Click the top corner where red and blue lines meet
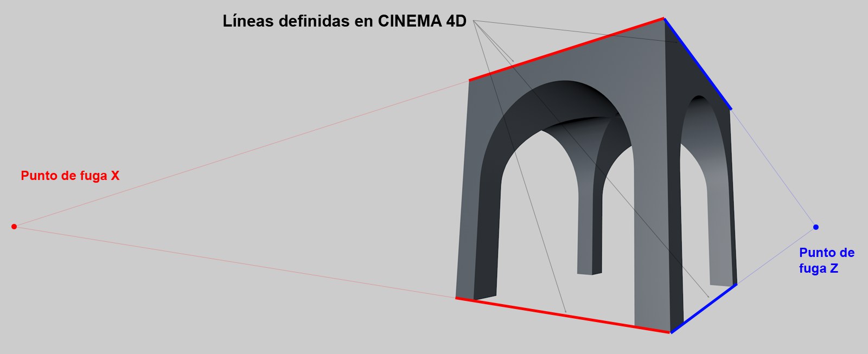The width and height of the screenshot is (868, 354). point(663,19)
